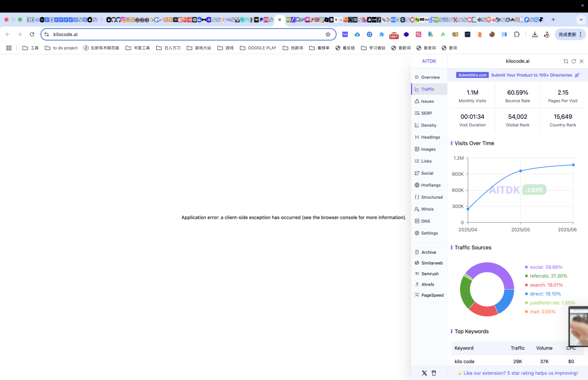Screen dimensions: 588x380
Task: Click the blue cloud download extension icon
Action: click(357, 34)
